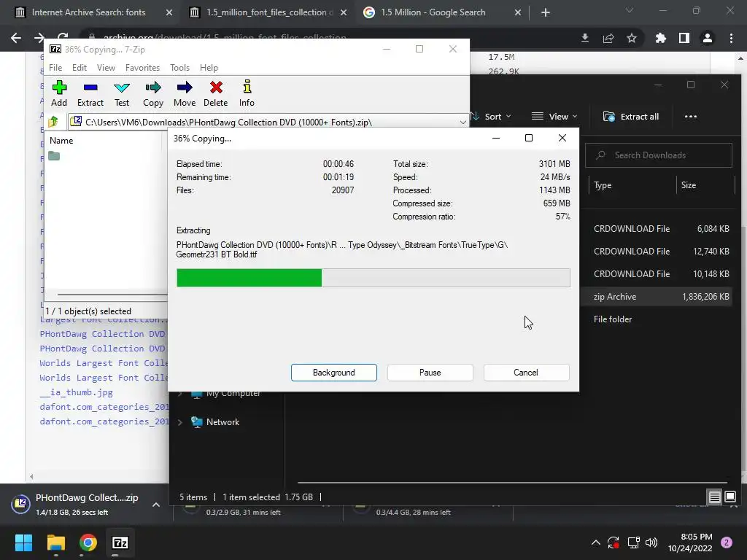Show hidden system tray icons
The image size is (747, 560).
[x=595, y=542]
